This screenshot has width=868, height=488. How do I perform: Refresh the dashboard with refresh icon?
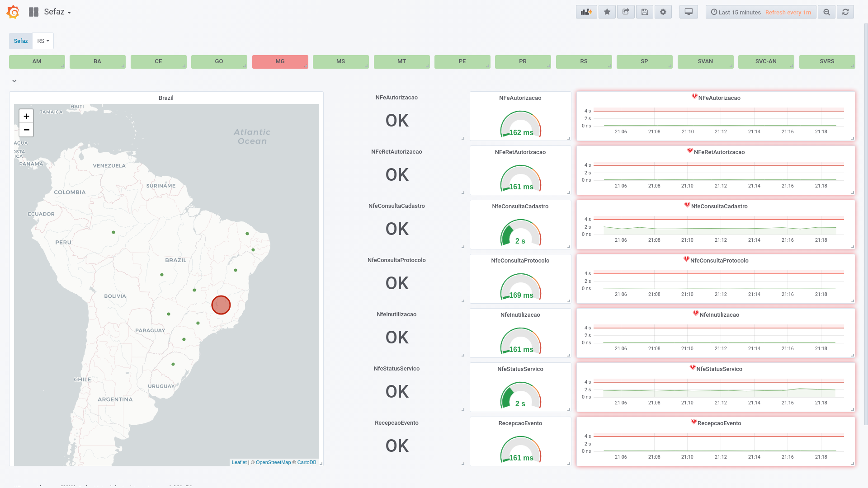click(x=845, y=12)
